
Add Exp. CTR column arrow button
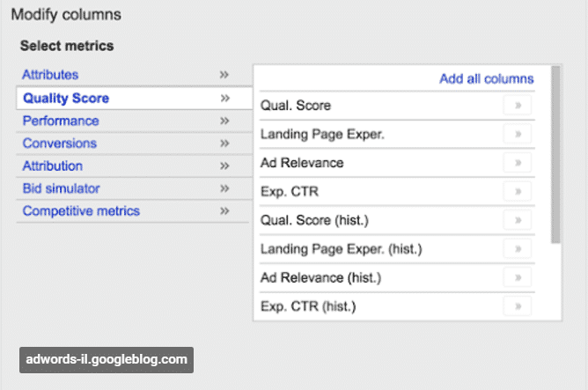tap(518, 191)
